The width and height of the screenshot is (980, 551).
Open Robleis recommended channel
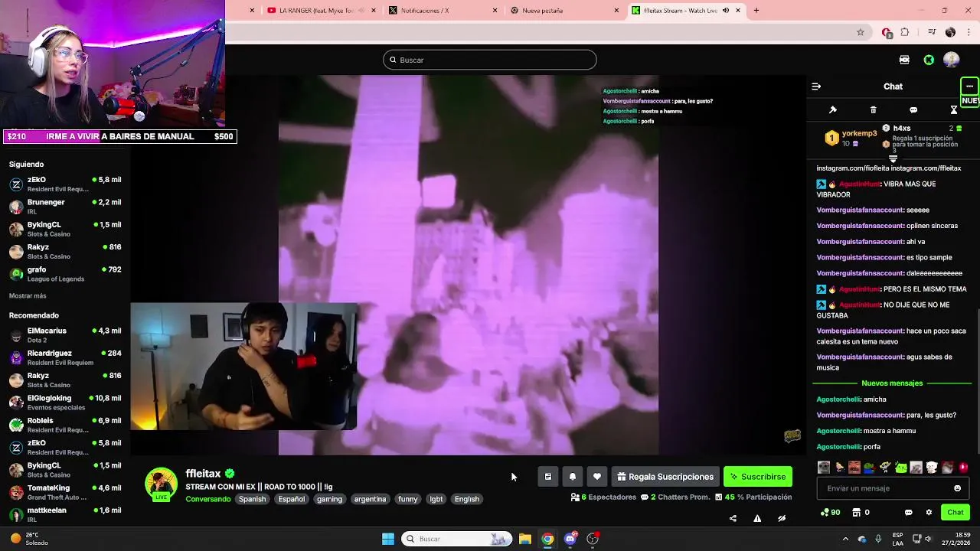(65, 425)
